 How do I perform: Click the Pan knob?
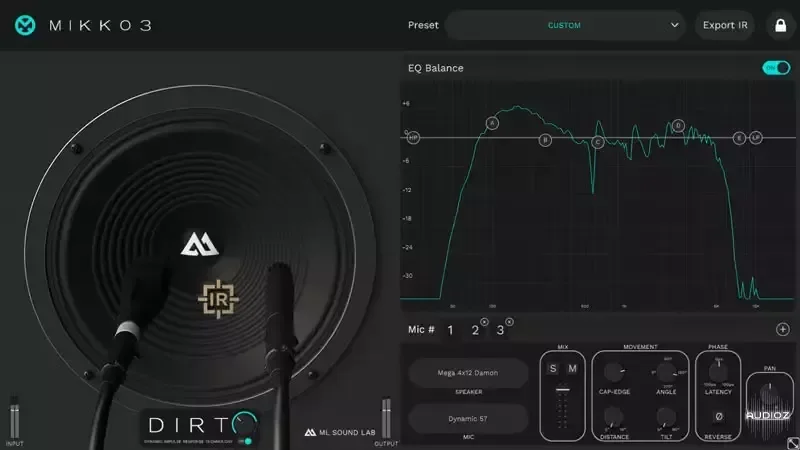[x=769, y=395]
